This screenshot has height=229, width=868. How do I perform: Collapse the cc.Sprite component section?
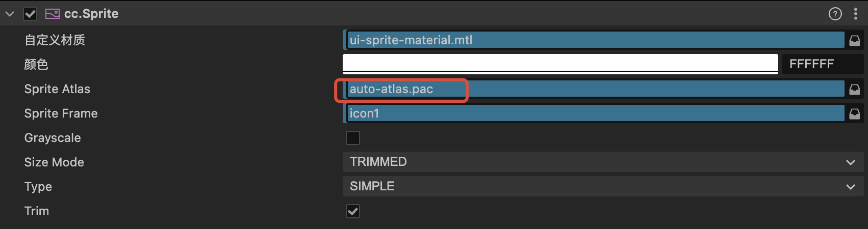(x=10, y=14)
